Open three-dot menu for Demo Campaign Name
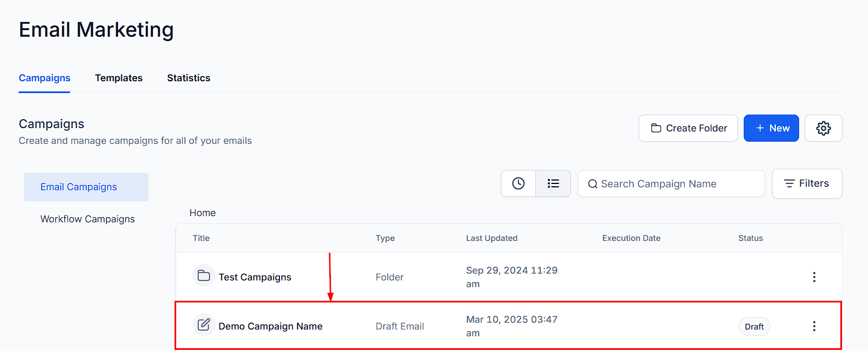This screenshot has height=351, width=868. 814,326
